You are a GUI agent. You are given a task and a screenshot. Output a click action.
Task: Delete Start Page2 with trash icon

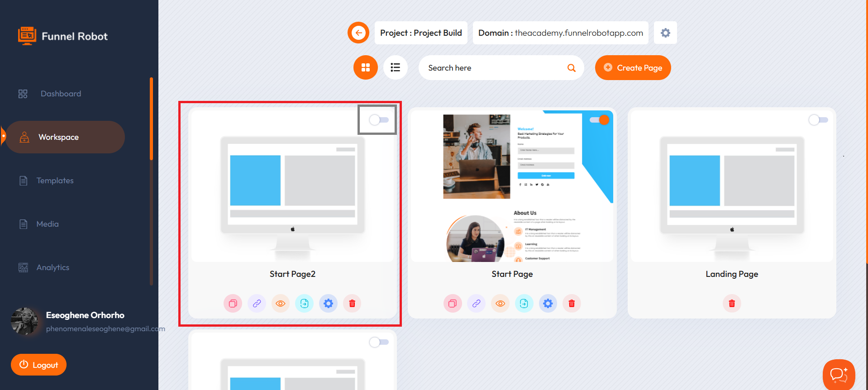click(352, 303)
